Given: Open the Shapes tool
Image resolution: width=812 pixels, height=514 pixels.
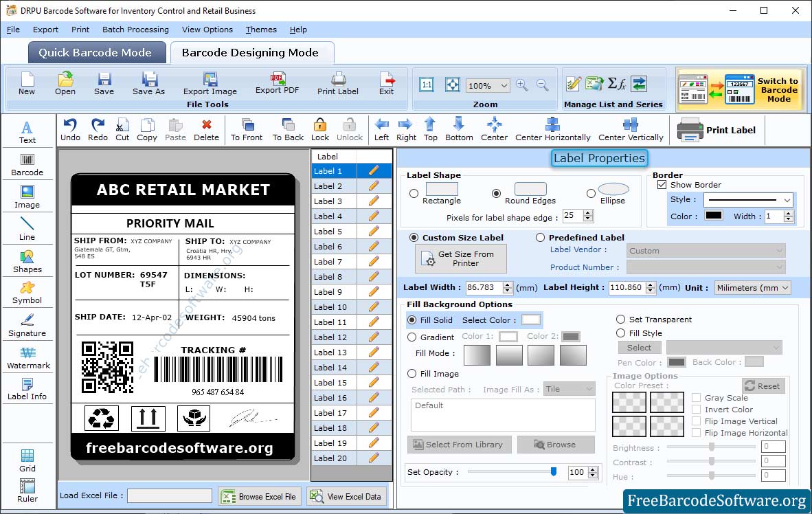Looking at the screenshot, I should 27,262.
